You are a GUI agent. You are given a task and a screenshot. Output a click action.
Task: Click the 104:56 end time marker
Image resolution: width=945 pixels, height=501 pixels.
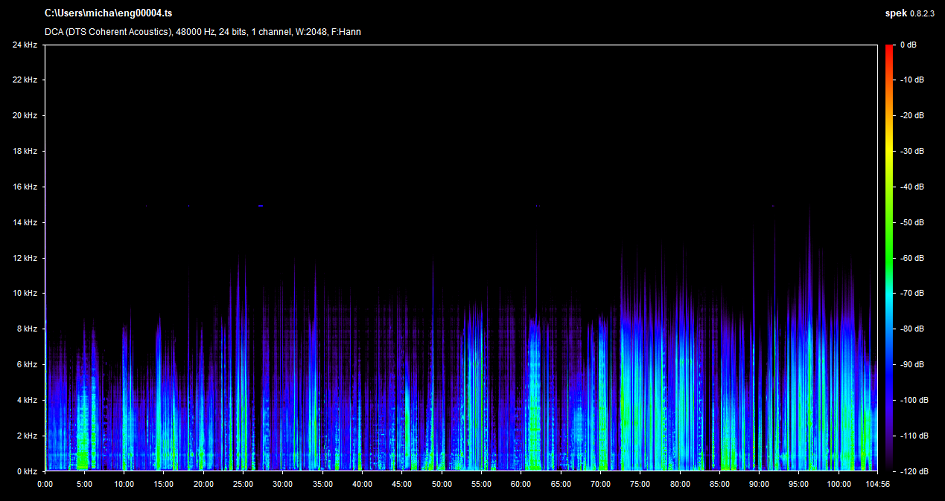click(876, 484)
